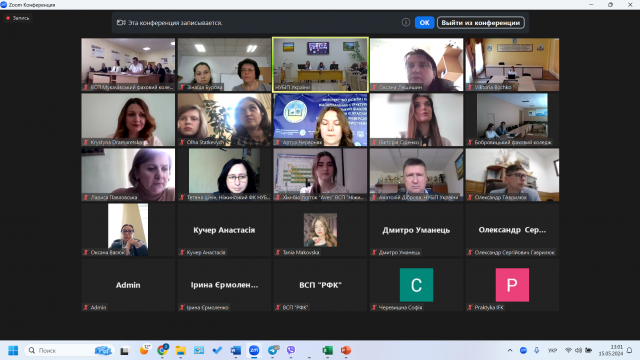This screenshot has width=640, height=360.
Task: Click muted mic icon on Praktyka IFK label
Action: [x=470, y=307]
